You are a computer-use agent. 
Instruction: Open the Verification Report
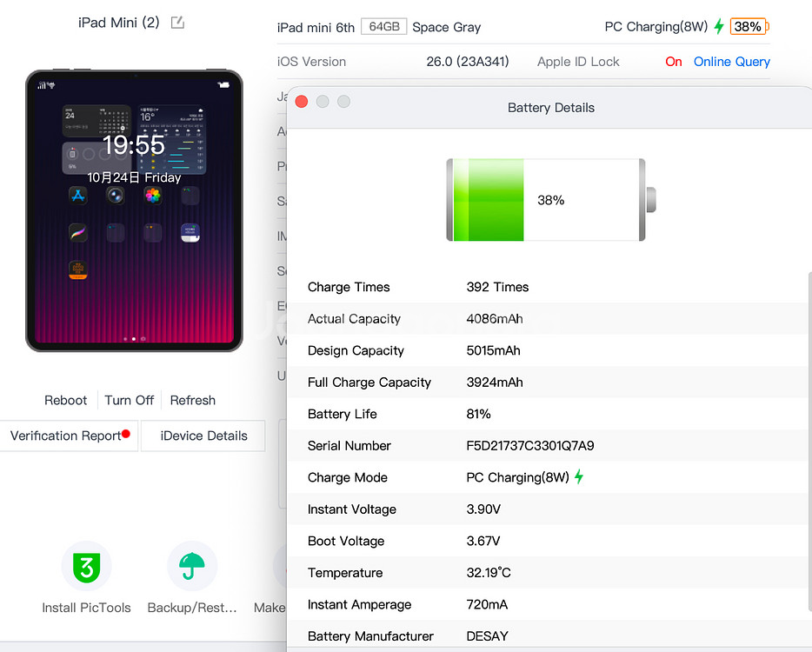pos(66,436)
